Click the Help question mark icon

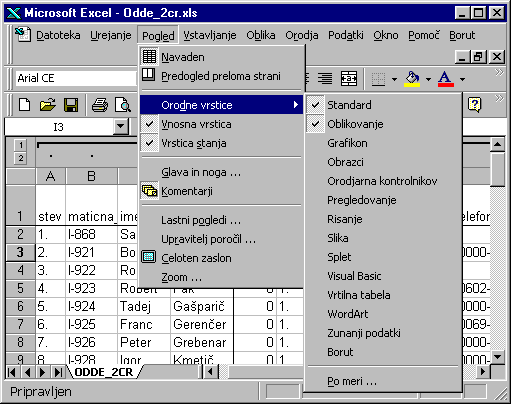pos(475,105)
